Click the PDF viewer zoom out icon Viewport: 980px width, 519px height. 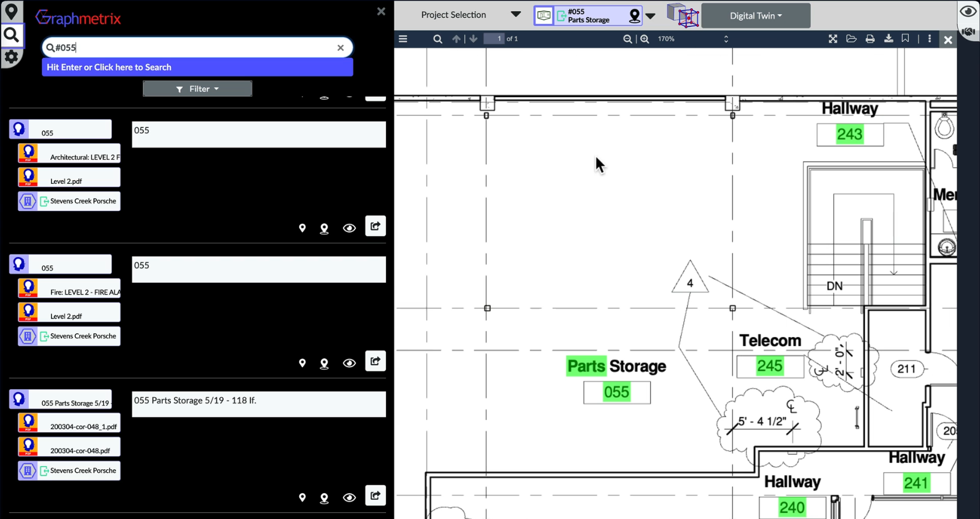coord(627,39)
